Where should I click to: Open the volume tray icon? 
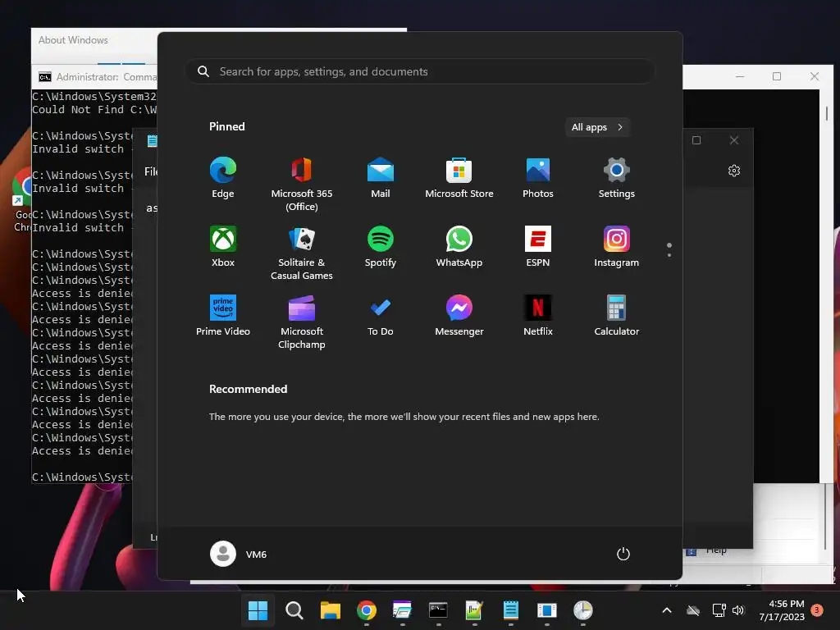coord(739,610)
